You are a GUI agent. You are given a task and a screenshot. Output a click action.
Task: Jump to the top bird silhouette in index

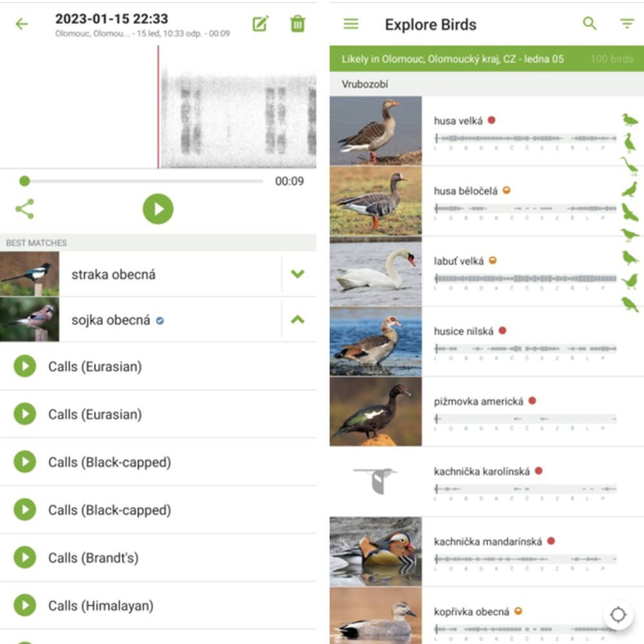[629, 120]
